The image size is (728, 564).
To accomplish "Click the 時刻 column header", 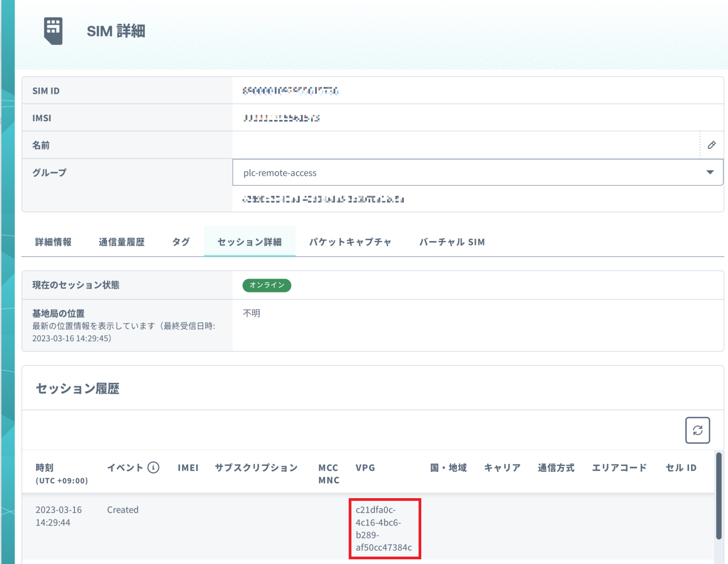I will tap(45, 468).
